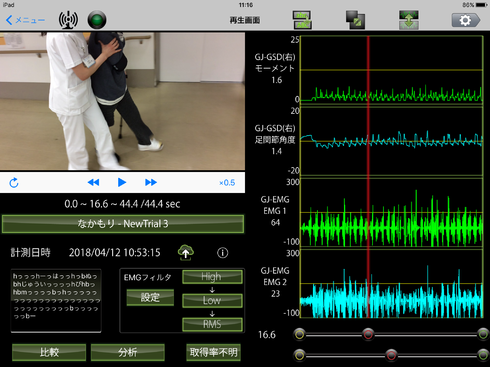Tap the 16.6 current time value beside slider
This screenshot has width=490, height=367.
pos(267,335)
